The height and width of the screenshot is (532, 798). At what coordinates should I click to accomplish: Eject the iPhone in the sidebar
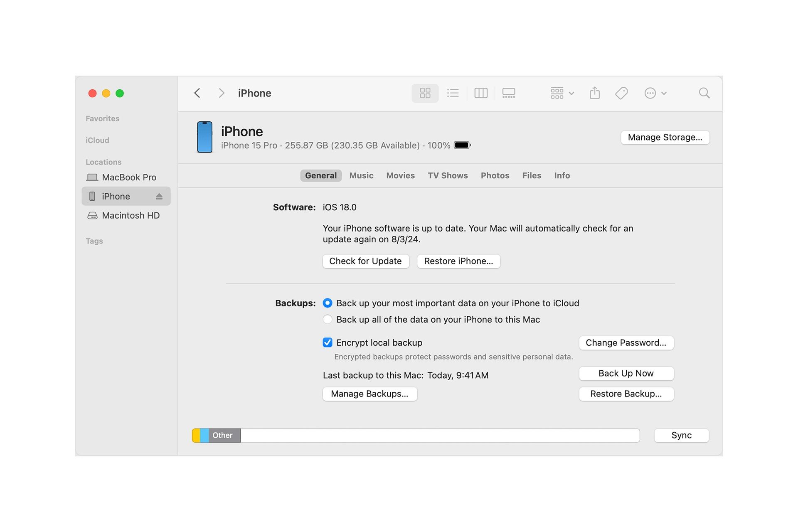pos(159,197)
